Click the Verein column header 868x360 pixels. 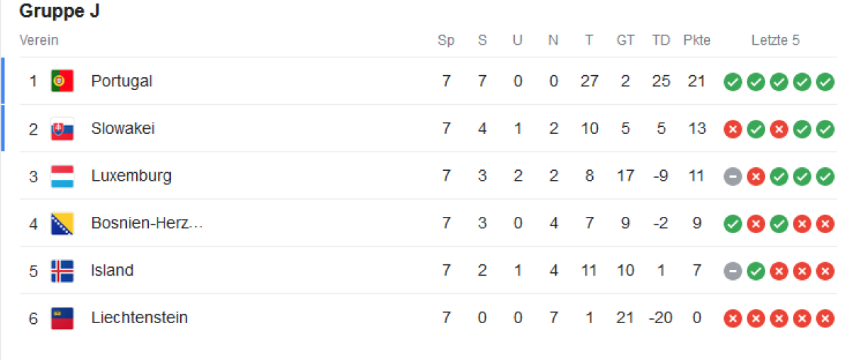39,40
